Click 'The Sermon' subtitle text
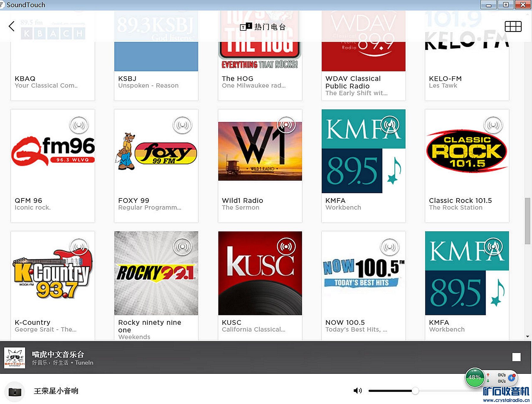The image size is (532, 404). (241, 208)
